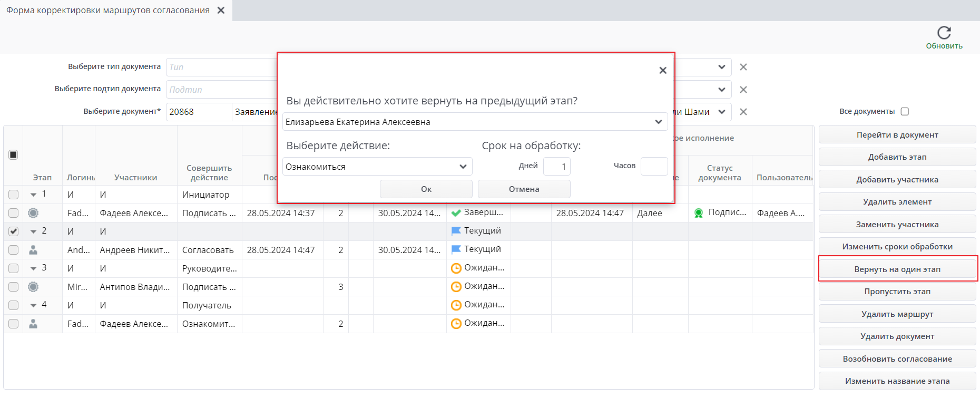Close the Форма корректировки маршрутов tab
This screenshot has width=980, height=397.
[221, 10]
